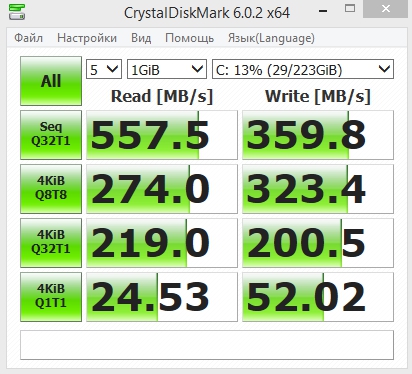The width and height of the screenshot is (412, 374).
Task: Click the 4KiB Q32T1 write result 200.5
Action: click(318, 243)
